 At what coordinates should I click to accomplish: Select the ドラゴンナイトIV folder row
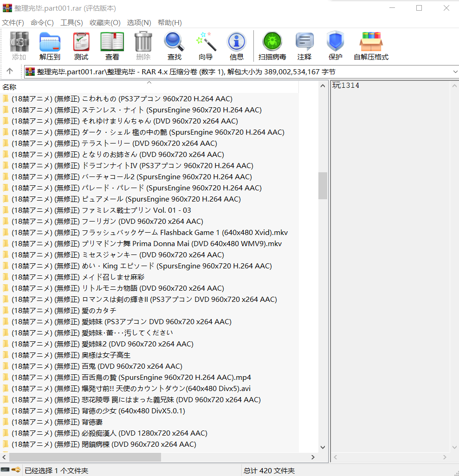click(x=149, y=166)
